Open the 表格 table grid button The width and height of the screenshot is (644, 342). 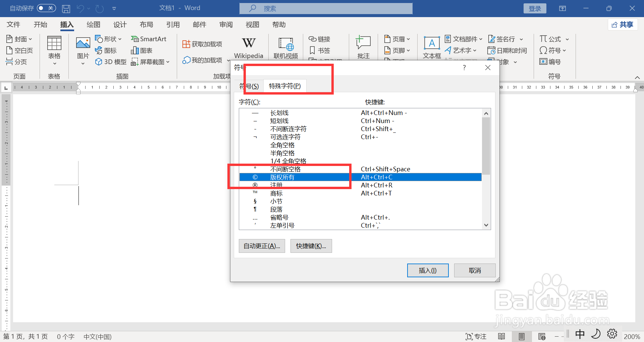(x=54, y=50)
